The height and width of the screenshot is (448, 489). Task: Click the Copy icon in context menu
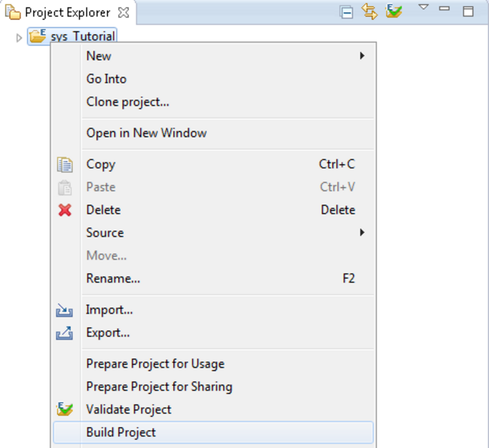point(65,164)
